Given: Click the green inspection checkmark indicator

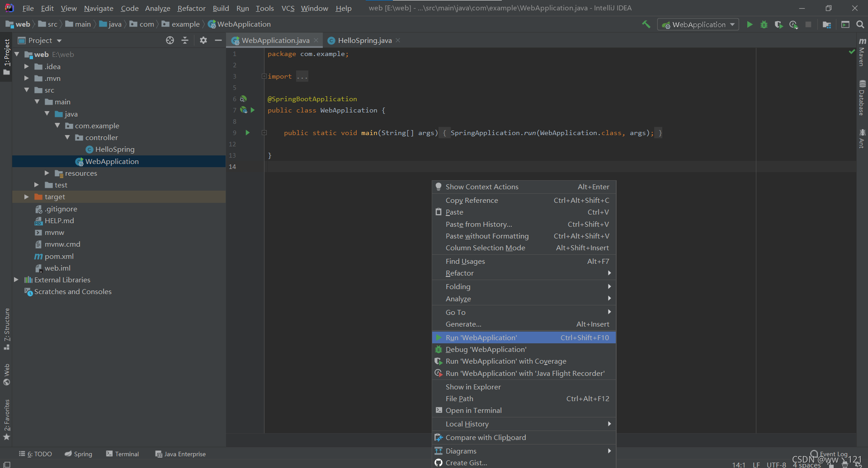Looking at the screenshot, I should [852, 52].
